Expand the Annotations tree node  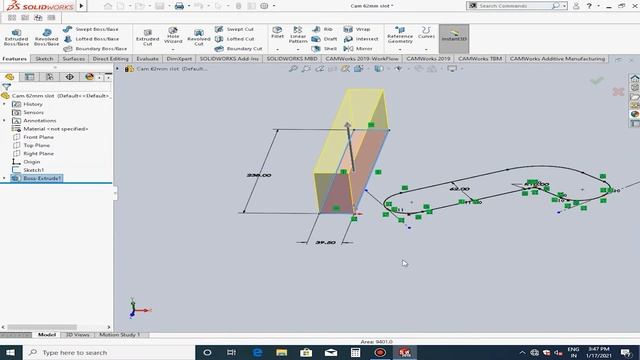coord(4,120)
